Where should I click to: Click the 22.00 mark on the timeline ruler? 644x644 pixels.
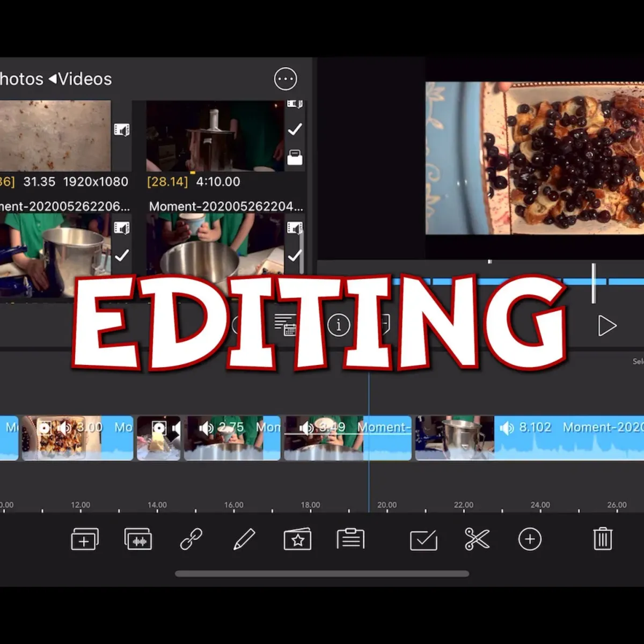pyautogui.click(x=464, y=505)
